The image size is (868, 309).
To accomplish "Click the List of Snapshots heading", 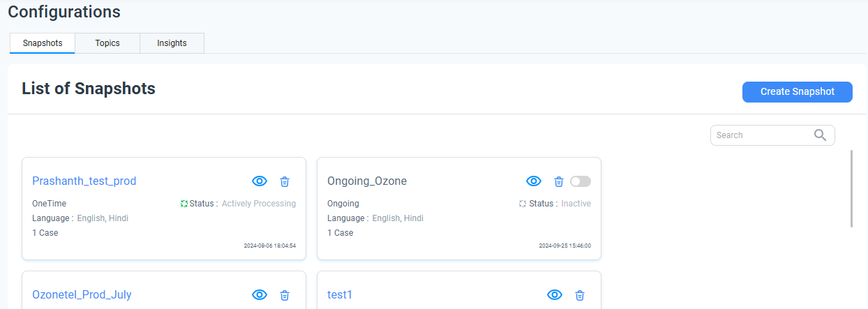I will click(x=89, y=89).
